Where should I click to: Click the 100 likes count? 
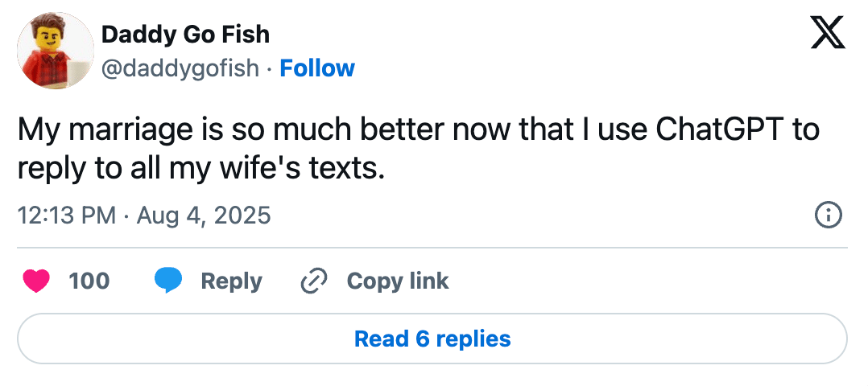point(89,281)
